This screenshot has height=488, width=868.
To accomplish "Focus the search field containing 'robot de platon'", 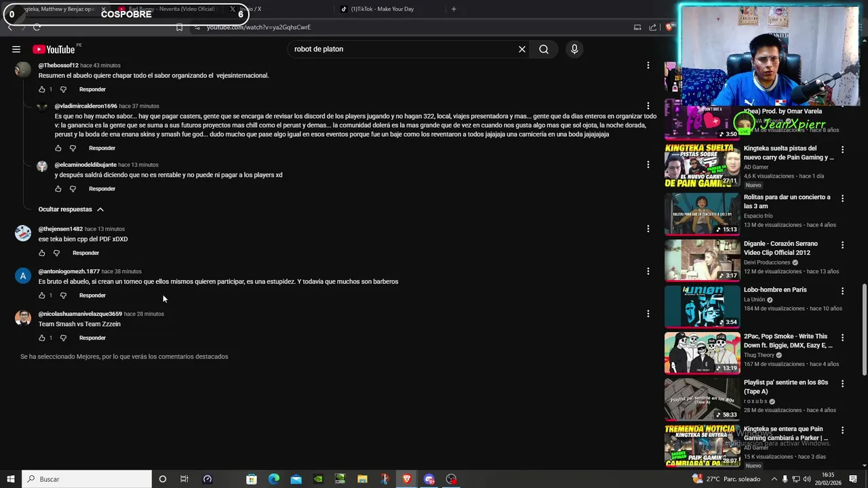I will click(403, 49).
